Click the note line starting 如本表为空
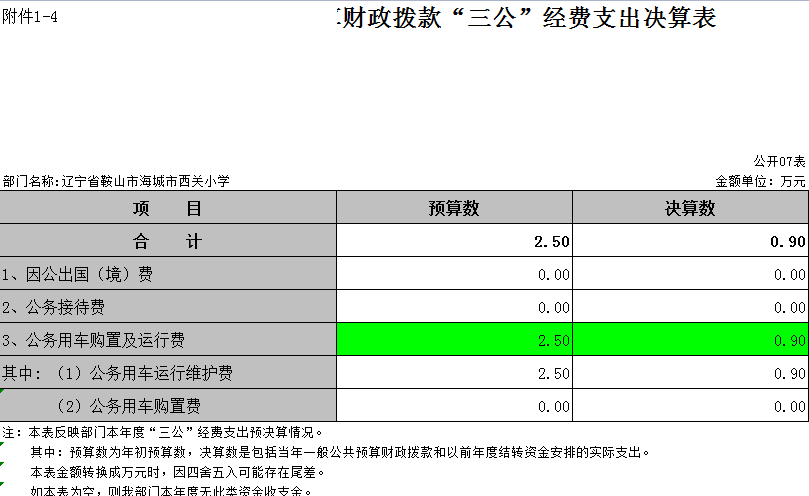The width and height of the screenshot is (809, 496). click(x=171, y=490)
